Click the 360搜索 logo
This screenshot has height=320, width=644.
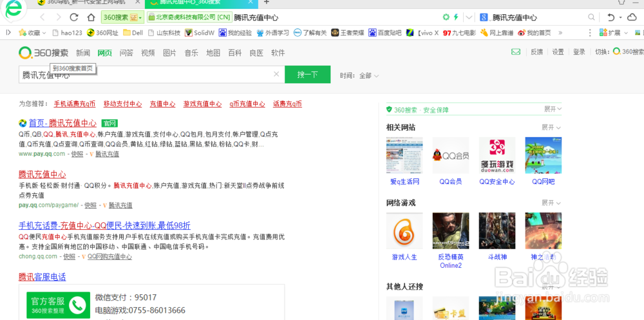coord(43,53)
